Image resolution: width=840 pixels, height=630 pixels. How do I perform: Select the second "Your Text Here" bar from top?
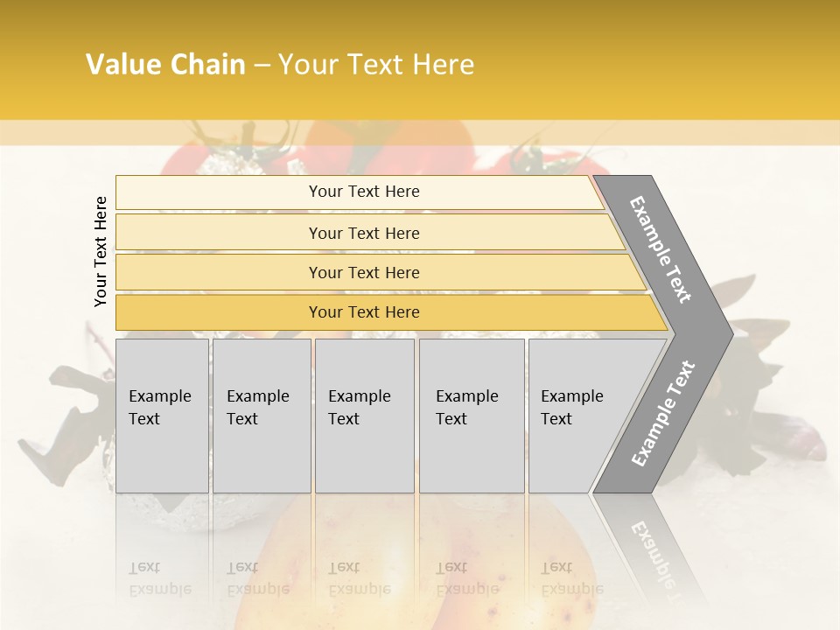coord(364,233)
